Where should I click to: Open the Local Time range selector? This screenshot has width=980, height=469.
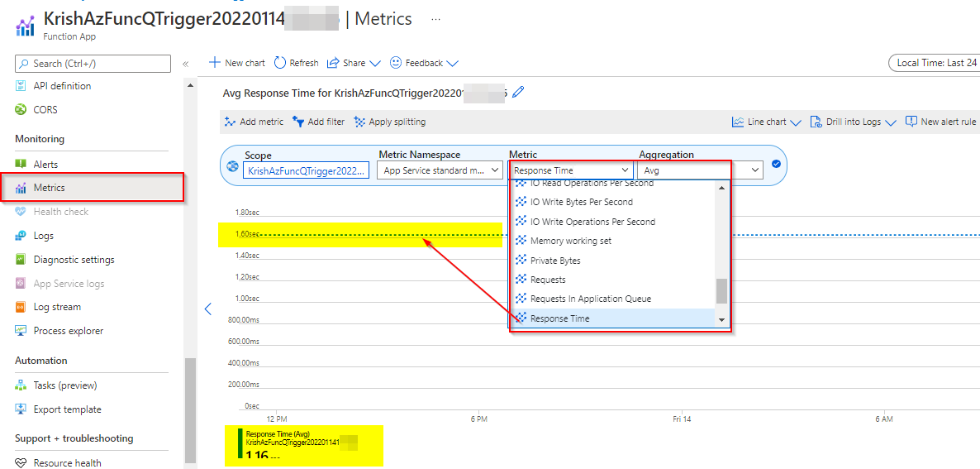[934, 63]
